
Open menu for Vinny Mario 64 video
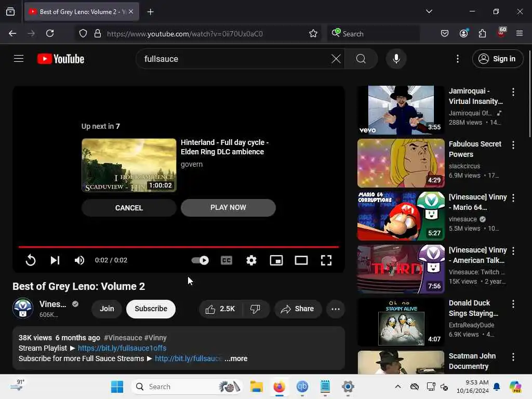pyautogui.click(x=513, y=198)
